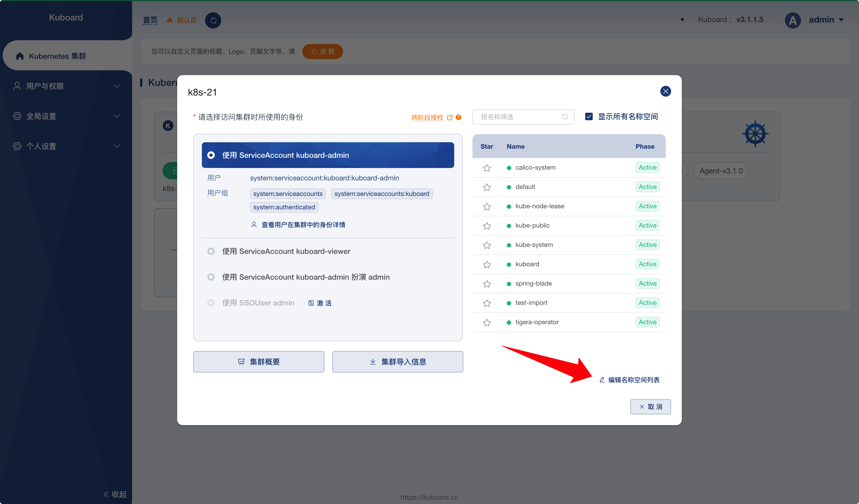Expand the 个人设置 sidebar menu

pos(66,146)
